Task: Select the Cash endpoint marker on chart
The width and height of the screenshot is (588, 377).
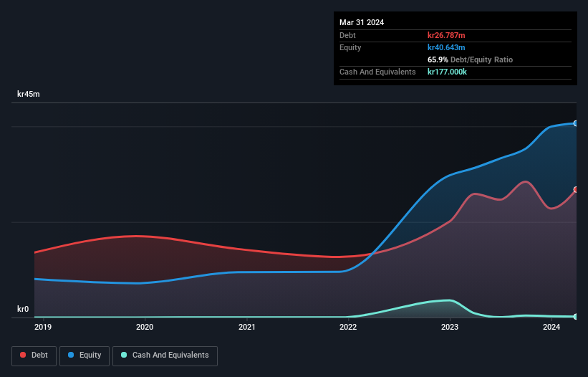Action: [x=576, y=317]
